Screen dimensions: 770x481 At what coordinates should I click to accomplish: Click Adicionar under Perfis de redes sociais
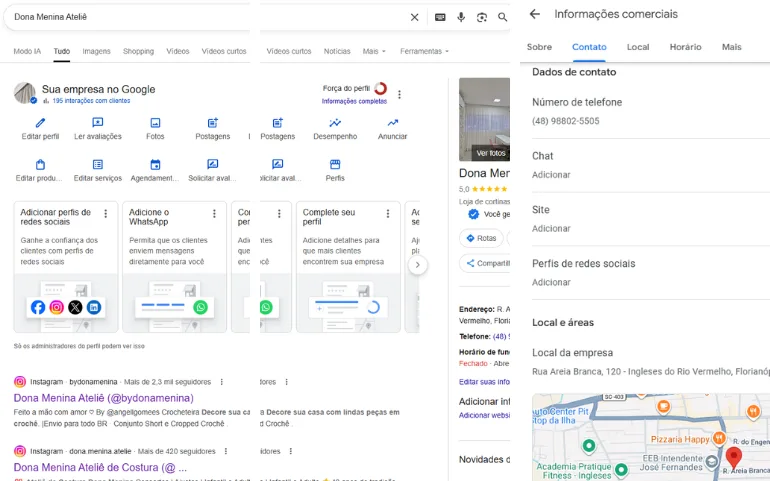(551, 283)
